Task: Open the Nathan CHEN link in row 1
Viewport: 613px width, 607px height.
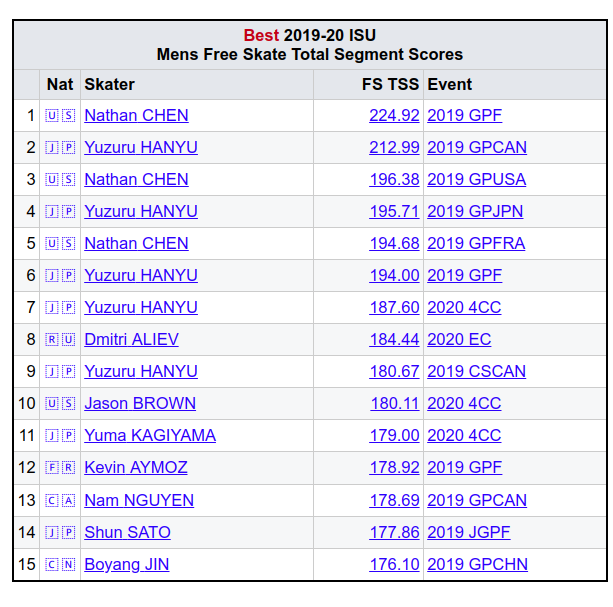Action: coord(136,116)
